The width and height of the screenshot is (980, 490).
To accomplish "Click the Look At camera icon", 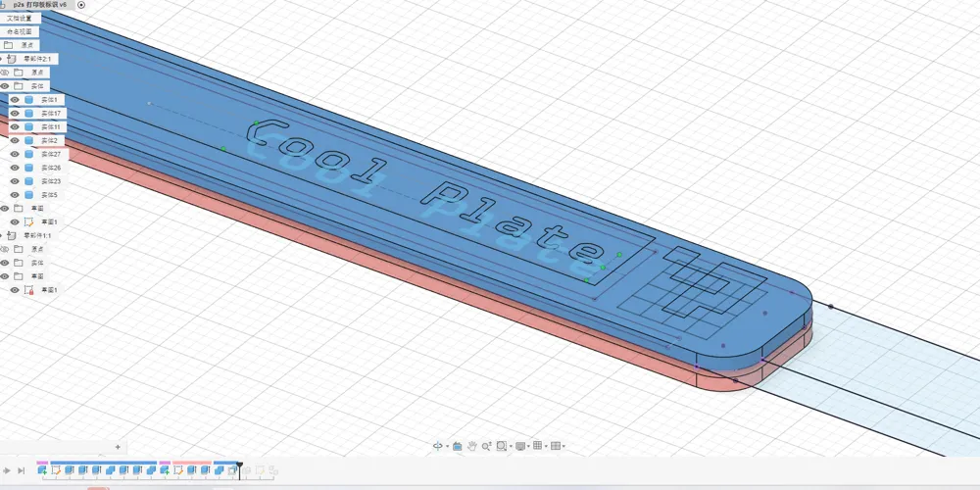I will click(x=457, y=446).
